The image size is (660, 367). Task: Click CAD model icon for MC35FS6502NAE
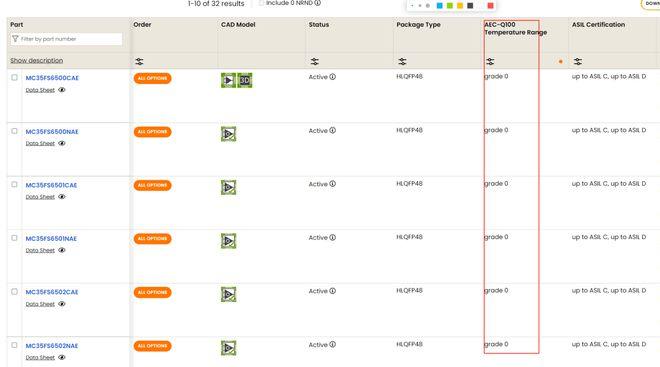click(229, 348)
